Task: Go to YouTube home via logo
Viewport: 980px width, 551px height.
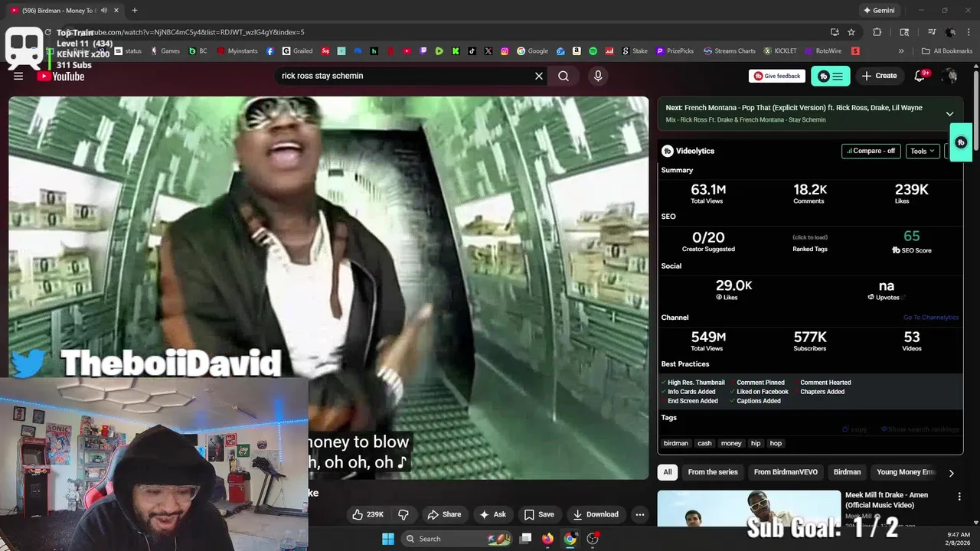Action: [x=60, y=76]
